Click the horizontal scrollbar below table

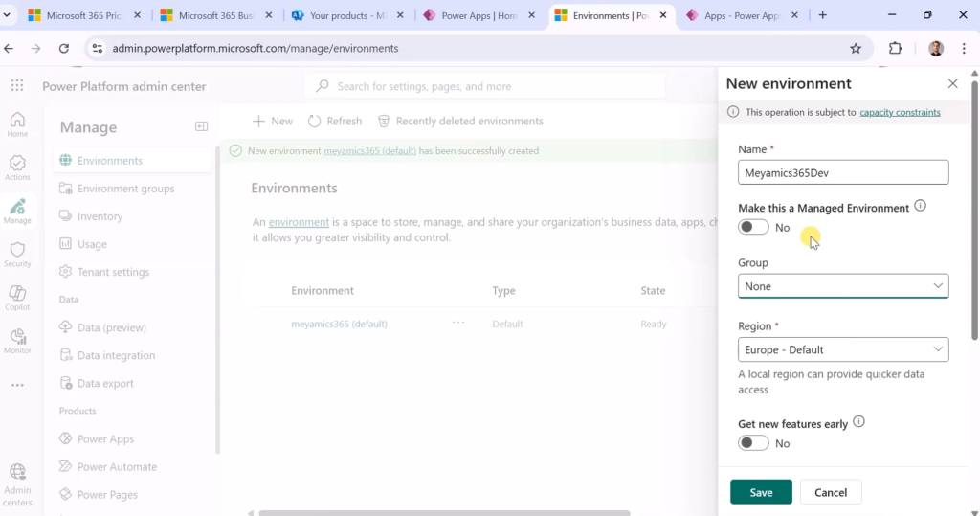coord(444,513)
